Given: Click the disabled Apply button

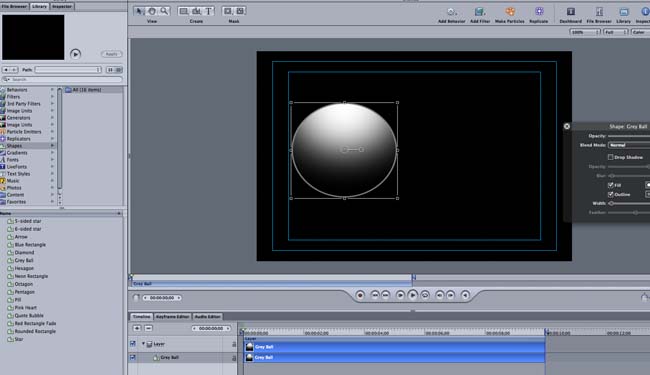Looking at the screenshot, I should [111, 54].
